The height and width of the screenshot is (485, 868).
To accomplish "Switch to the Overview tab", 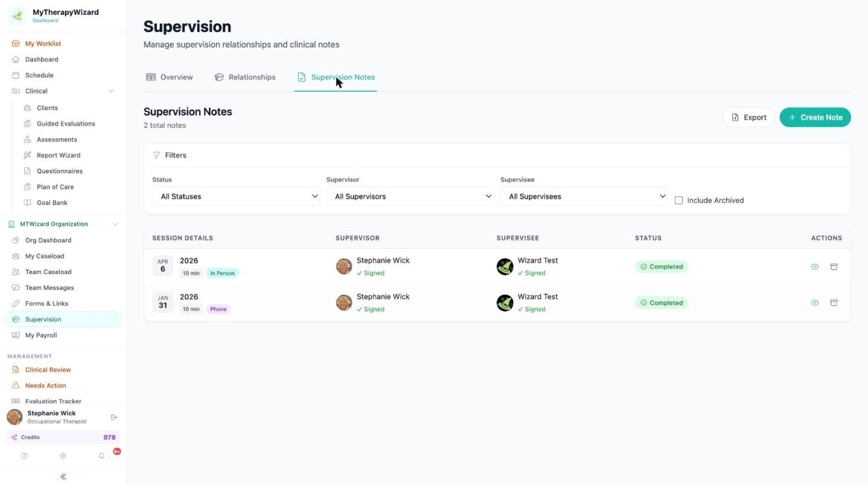I will (x=169, y=77).
